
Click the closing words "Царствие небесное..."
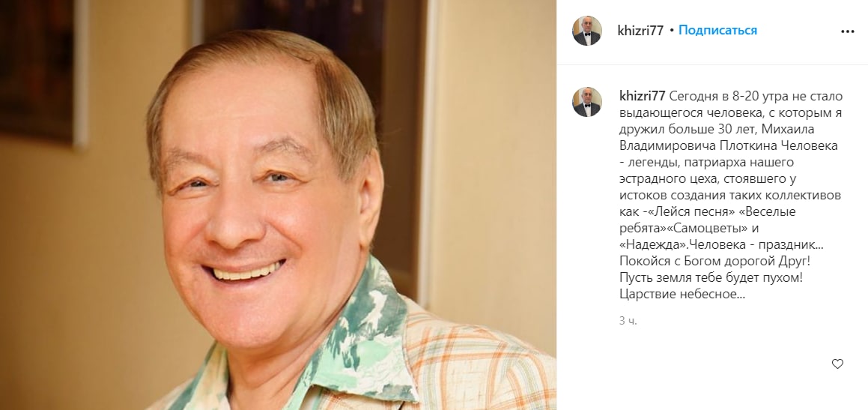tap(682, 296)
